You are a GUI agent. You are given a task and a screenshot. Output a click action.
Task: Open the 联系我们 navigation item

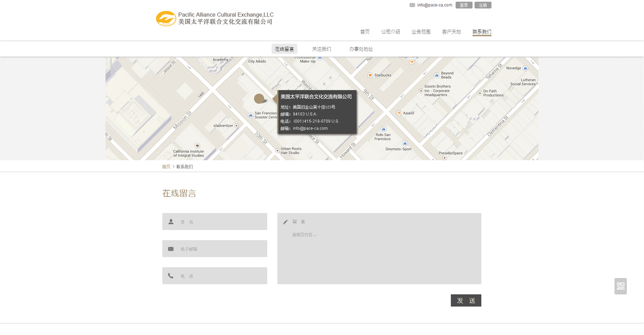click(482, 32)
